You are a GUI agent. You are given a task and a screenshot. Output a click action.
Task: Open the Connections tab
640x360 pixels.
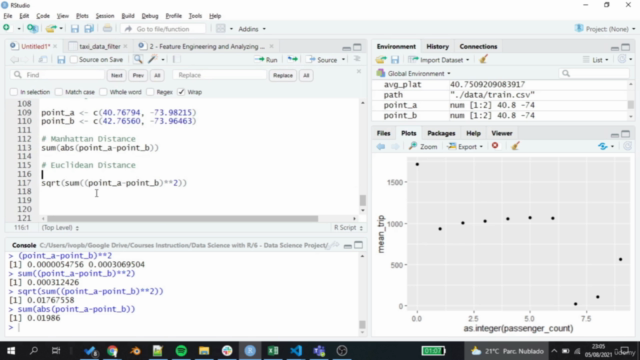pos(478,47)
